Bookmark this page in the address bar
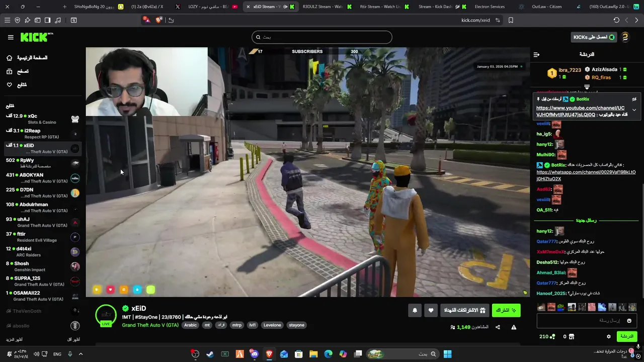Screen dimensions: 644x362 pyautogui.click(x=511, y=20)
